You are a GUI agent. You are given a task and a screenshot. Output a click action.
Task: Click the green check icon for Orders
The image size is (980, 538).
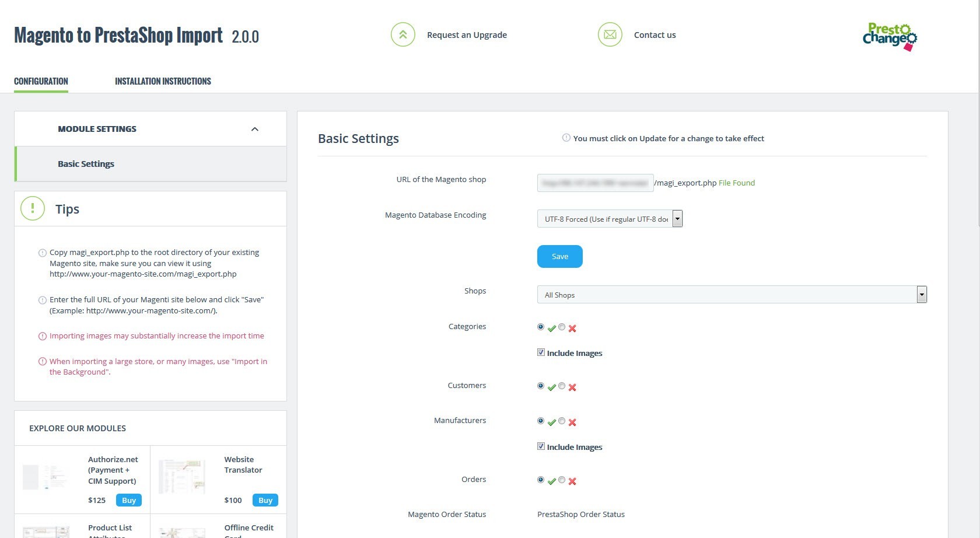(552, 481)
